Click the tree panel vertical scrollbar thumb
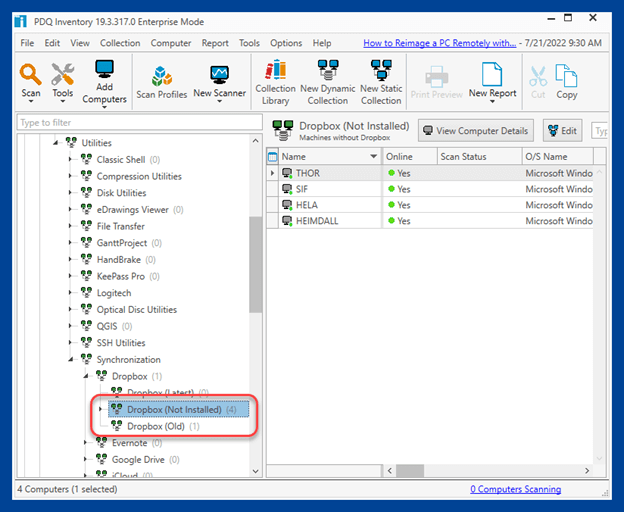 [255, 265]
